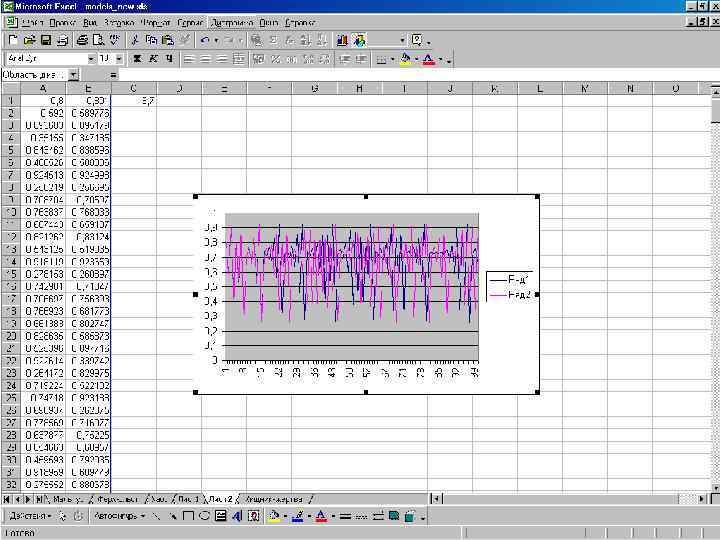Select the Rectangle drawing tool
The height and width of the screenshot is (540, 720).
tap(190, 516)
